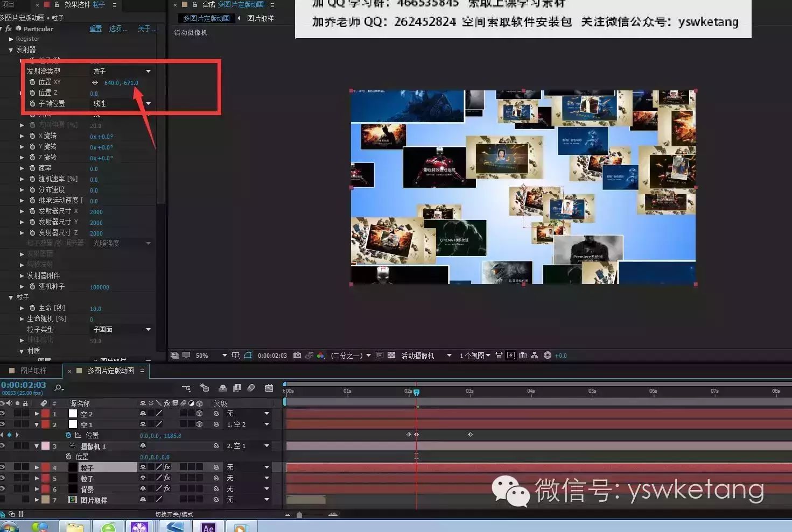
Task: Open the 粒子类型 dropdown showing 子画面
Action: coord(122,329)
